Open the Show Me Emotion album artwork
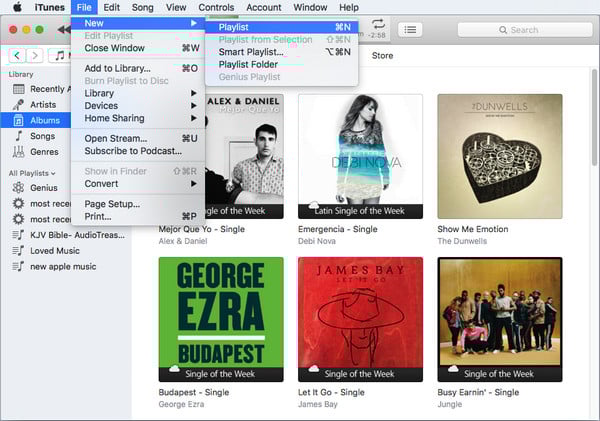The width and height of the screenshot is (600, 421). point(500,156)
